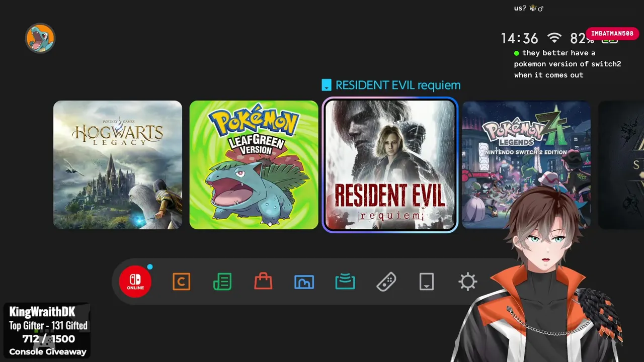The height and width of the screenshot is (362, 644).
Task: Click the game card icon beside the title
Action: click(x=327, y=85)
